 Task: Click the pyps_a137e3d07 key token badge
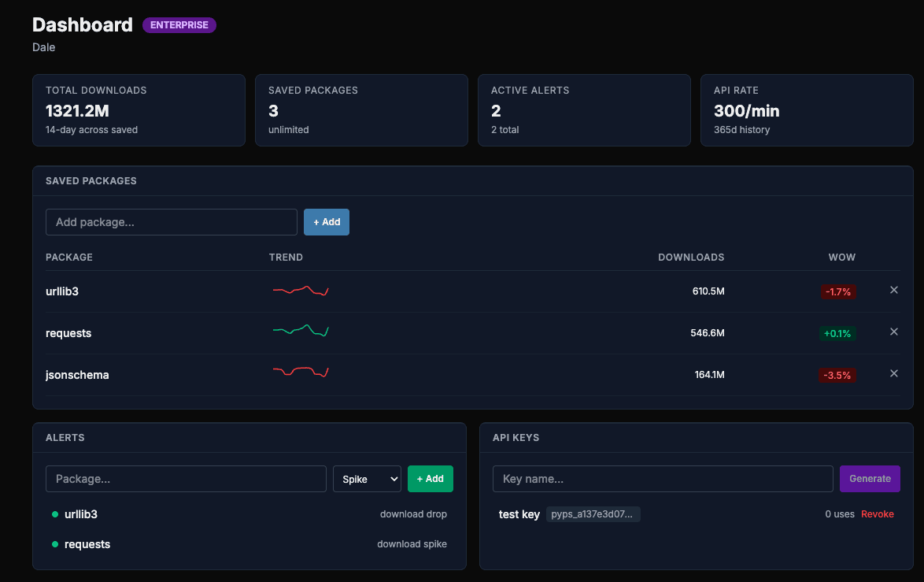(x=593, y=513)
